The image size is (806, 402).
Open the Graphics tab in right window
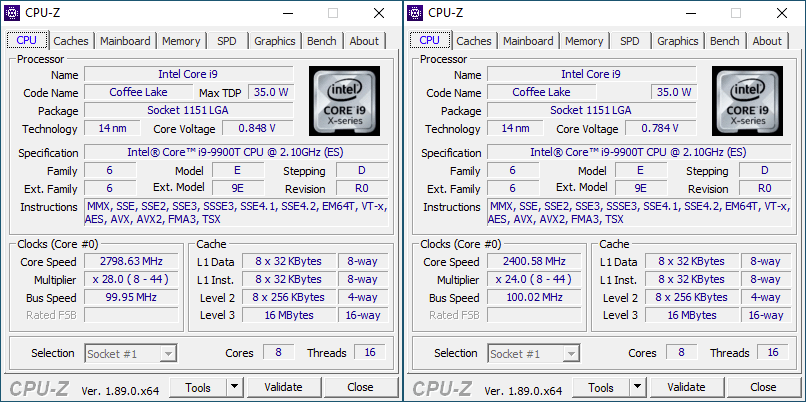678,41
